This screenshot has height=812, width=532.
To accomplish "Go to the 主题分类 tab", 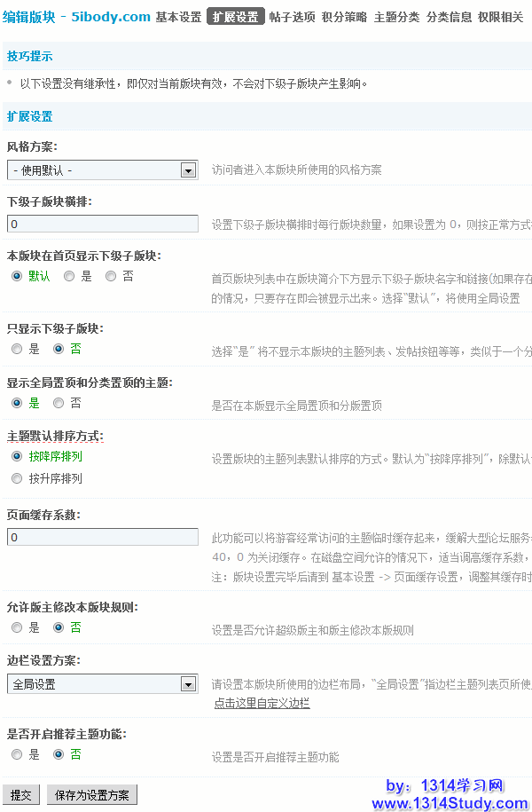I will coord(396,17).
